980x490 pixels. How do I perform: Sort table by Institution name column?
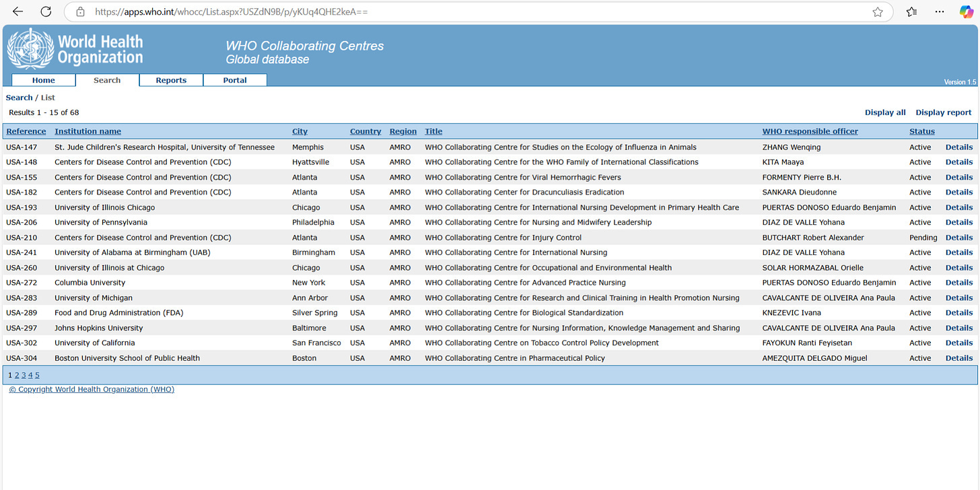click(x=88, y=131)
